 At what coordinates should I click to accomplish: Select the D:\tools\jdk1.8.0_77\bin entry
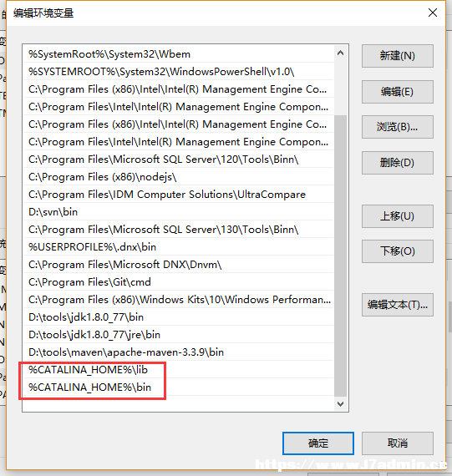pyautogui.click(x=178, y=317)
